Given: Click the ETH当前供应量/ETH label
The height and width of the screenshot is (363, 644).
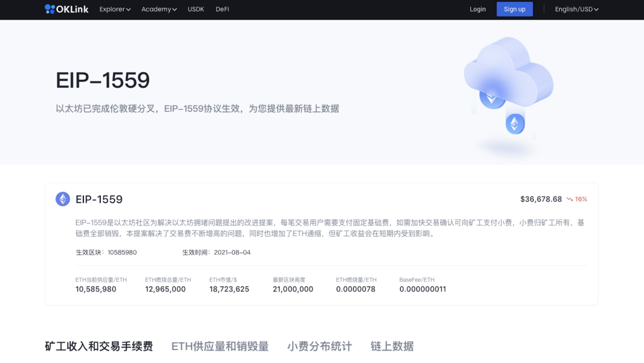Looking at the screenshot, I should coord(101,280).
